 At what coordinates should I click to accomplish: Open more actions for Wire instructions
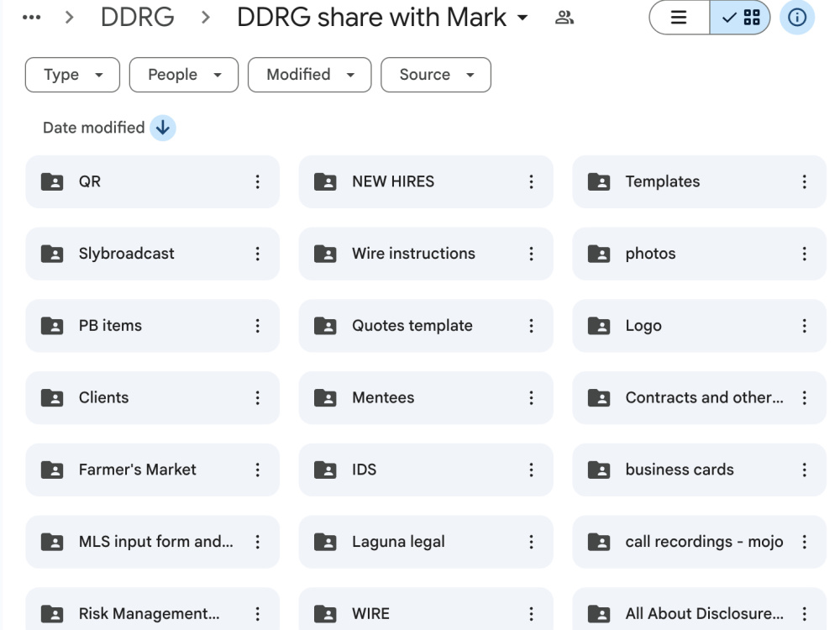coord(532,254)
